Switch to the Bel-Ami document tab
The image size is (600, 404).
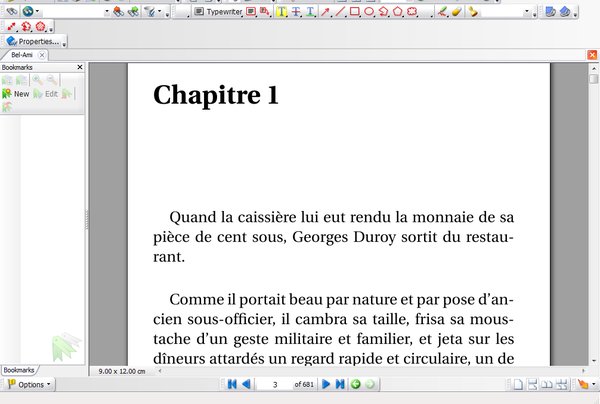click(x=22, y=55)
